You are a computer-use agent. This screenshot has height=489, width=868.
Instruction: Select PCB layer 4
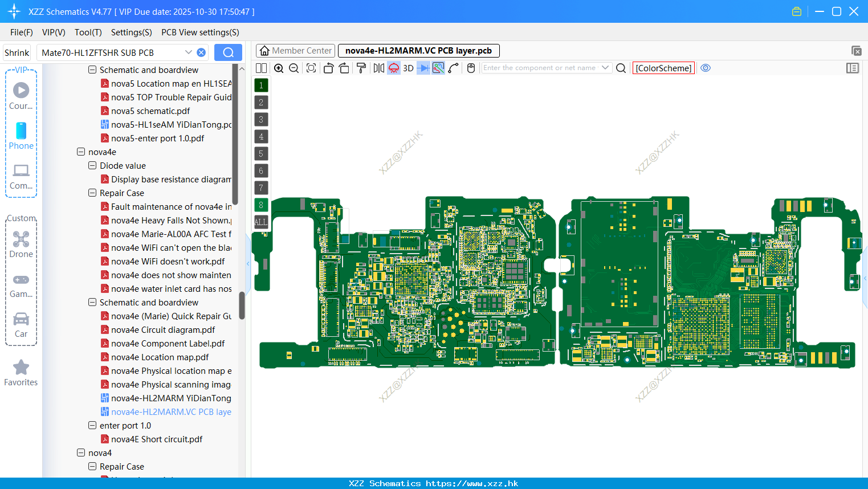[x=261, y=137]
